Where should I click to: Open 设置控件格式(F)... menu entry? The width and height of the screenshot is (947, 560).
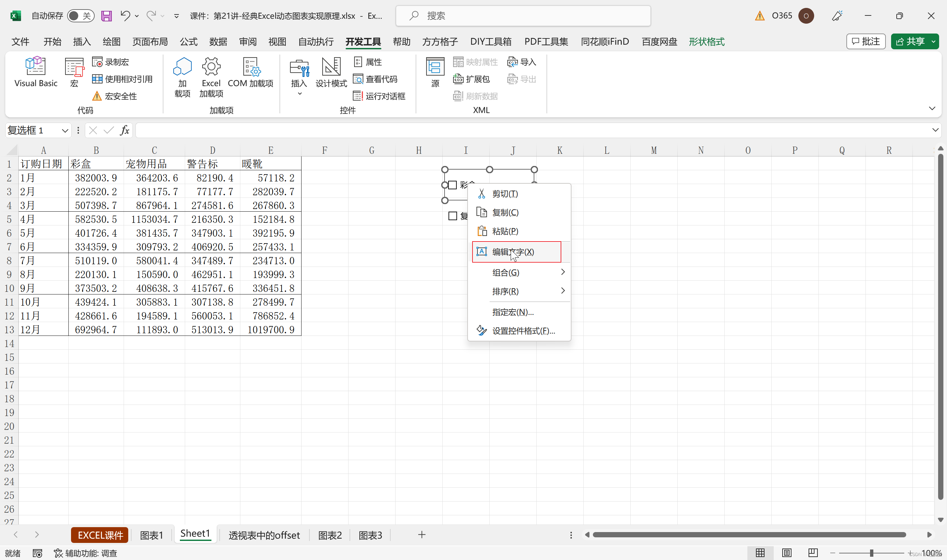tap(519, 331)
